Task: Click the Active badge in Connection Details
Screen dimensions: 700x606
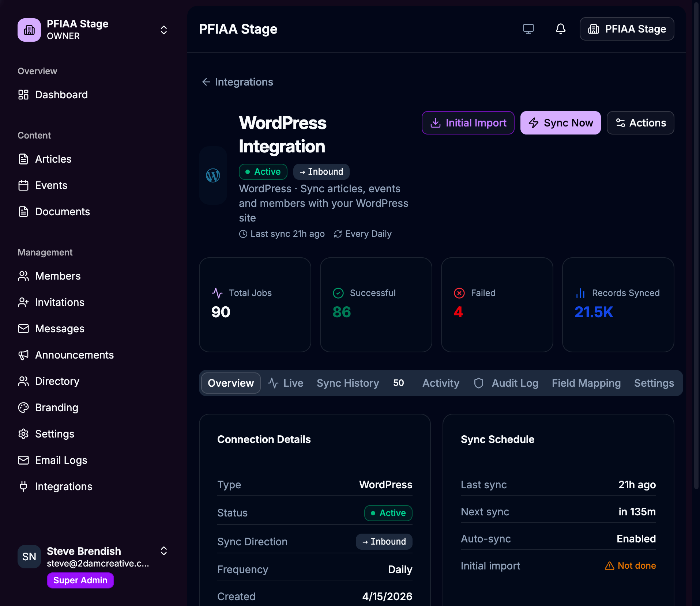Action: (388, 513)
